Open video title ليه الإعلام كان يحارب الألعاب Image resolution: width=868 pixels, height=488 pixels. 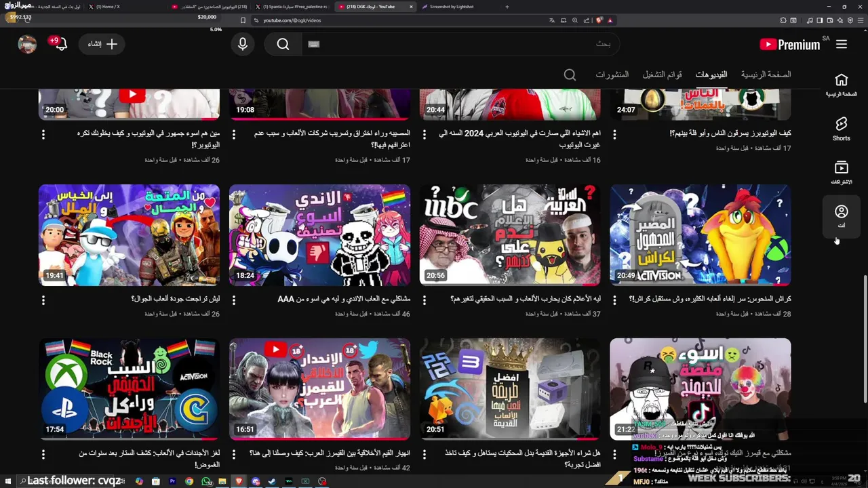(x=526, y=299)
